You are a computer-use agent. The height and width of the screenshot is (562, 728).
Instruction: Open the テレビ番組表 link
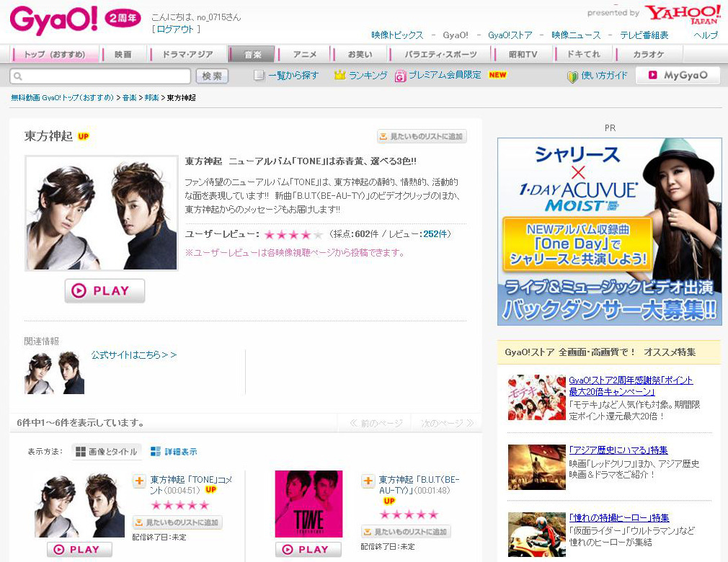(x=644, y=35)
